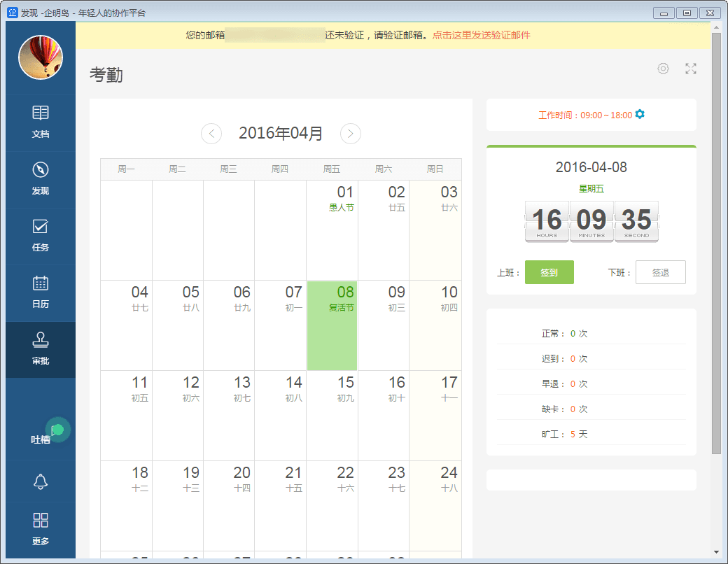This screenshot has height=564, width=728.
Task: Maximize the 企明岛 window
Action: pyautogui.click(x=687, y=13)
